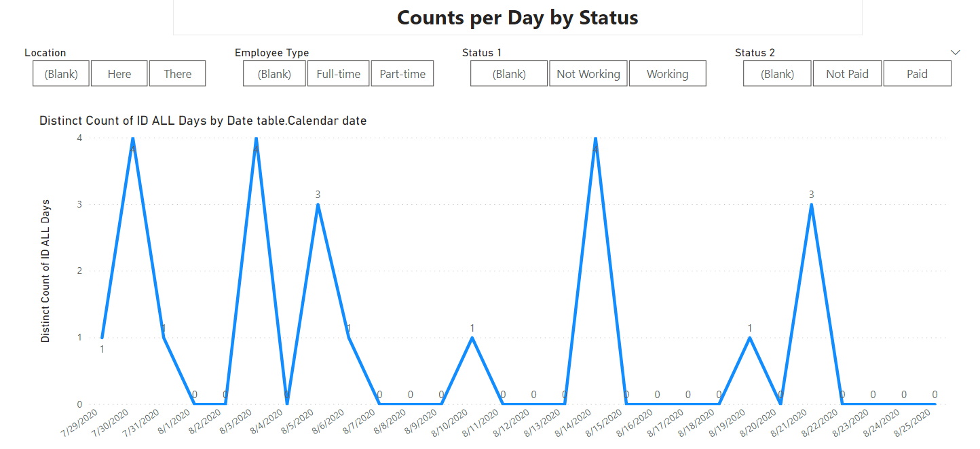Filter Status 1 by Not Working
The image size is (980, 449).
point(588,74)
